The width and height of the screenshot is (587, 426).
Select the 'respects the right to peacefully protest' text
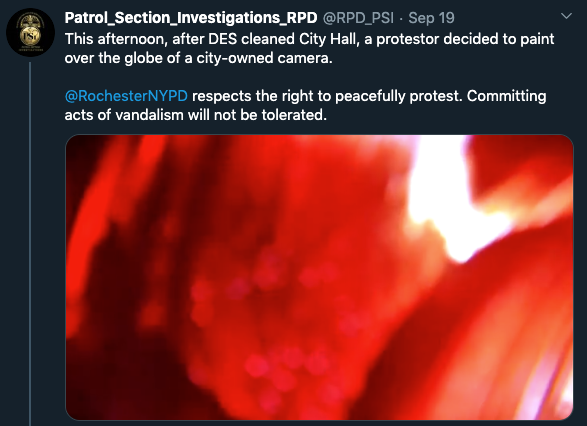(326, 96)
